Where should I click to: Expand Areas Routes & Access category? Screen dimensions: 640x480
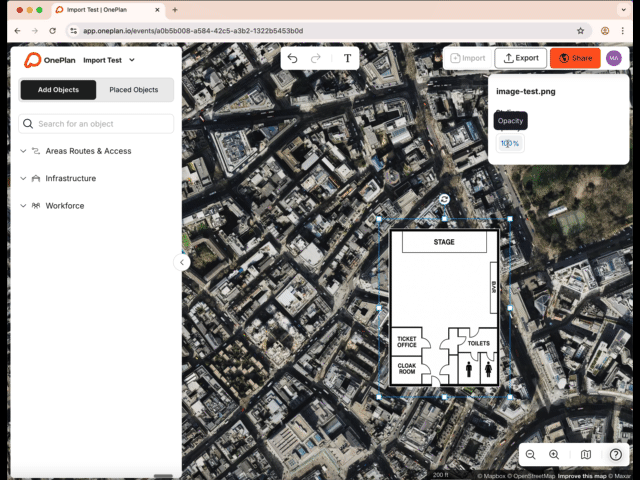click(x=88, y=151)
